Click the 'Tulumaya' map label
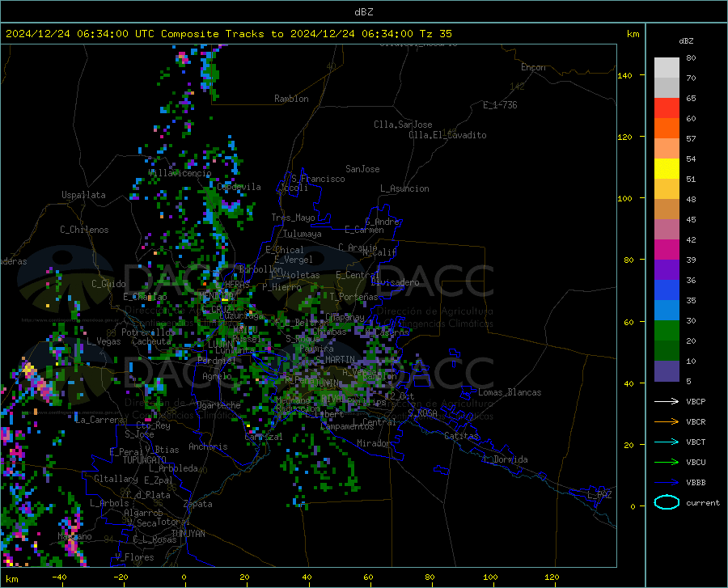This screenshot has width=728, height=588. click(x=303, y=234)
